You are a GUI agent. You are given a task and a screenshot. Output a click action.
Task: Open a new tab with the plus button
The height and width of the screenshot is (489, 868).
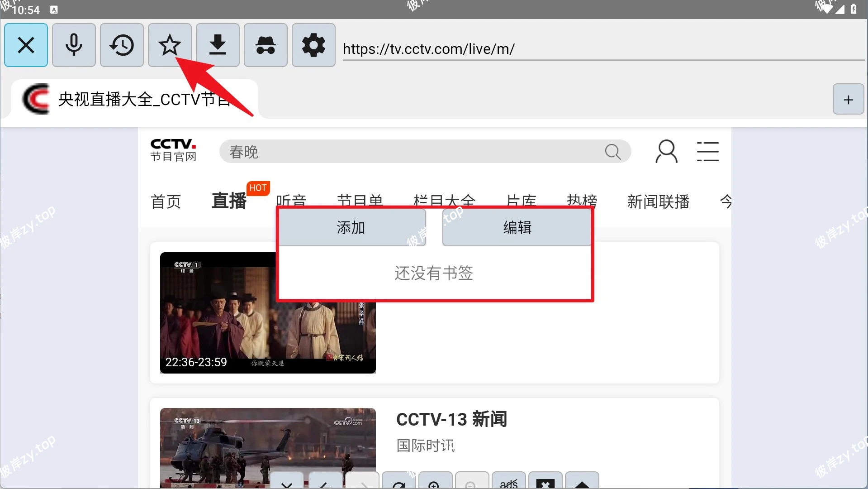(x=848, y=99)
